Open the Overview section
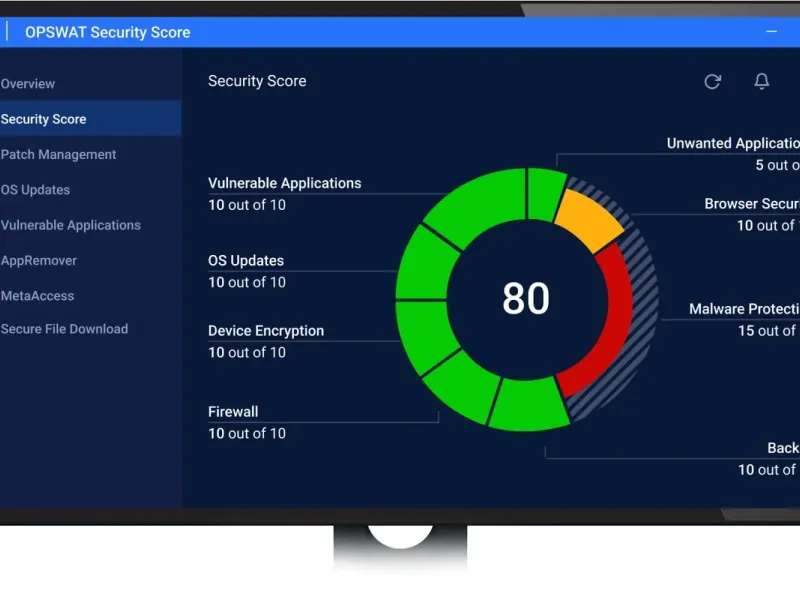Screen dimensions: 800x600 click(x=28, y=84)
